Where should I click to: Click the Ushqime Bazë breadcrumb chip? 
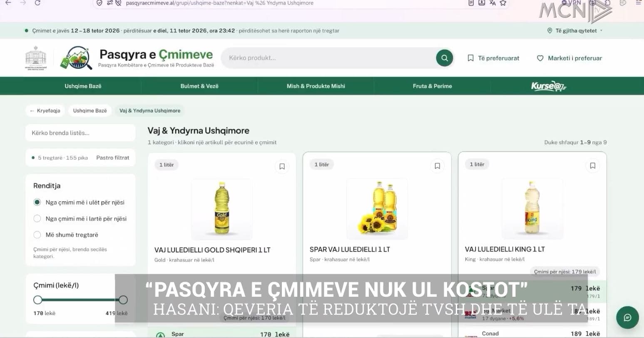(90, 110)
